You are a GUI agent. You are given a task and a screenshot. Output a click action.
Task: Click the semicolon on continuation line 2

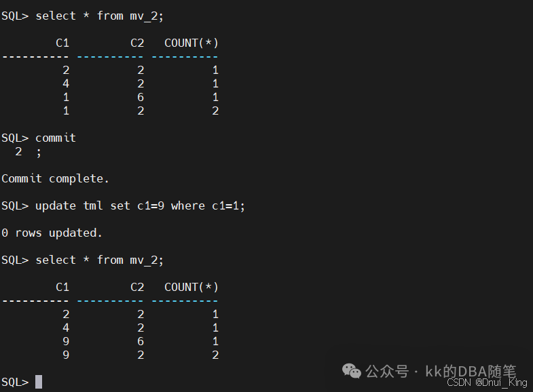pyautogui.click(x=39, y=153)
